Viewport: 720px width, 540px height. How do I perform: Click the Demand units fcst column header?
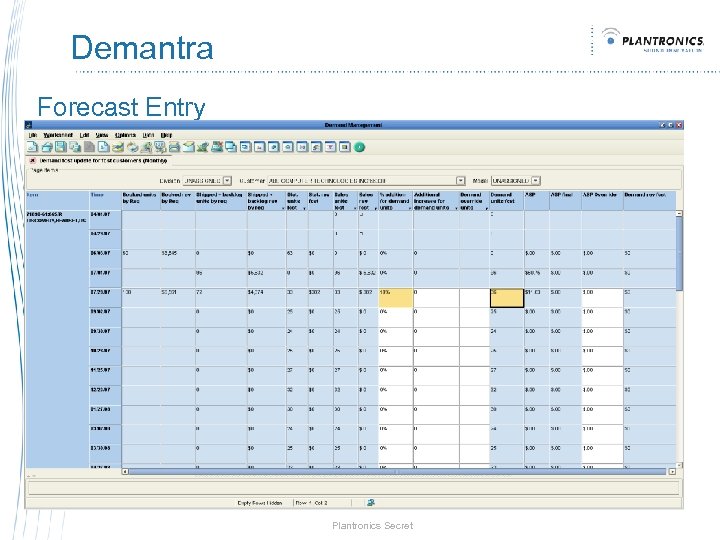click(506, 201)
